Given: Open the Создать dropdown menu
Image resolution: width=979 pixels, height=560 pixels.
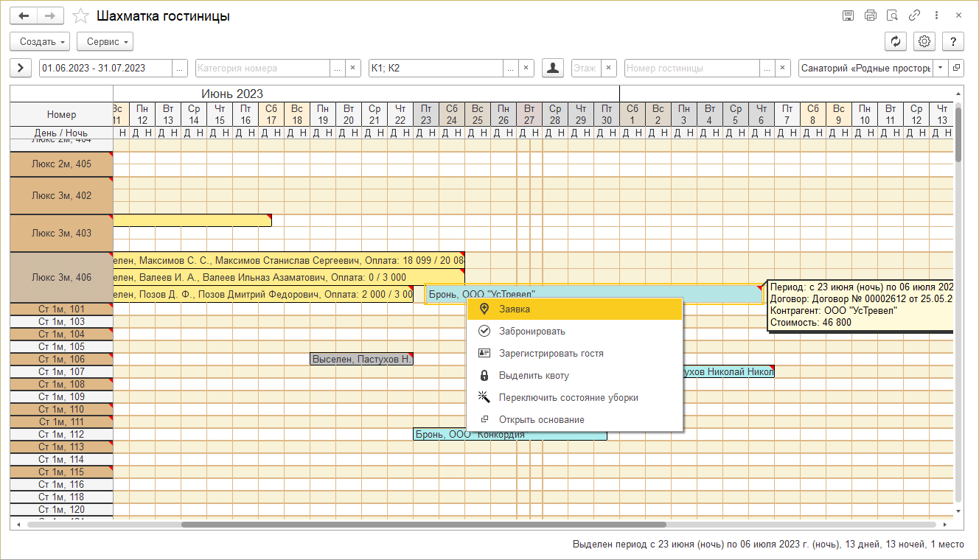Looking at the screenshot, I should 40,41.
